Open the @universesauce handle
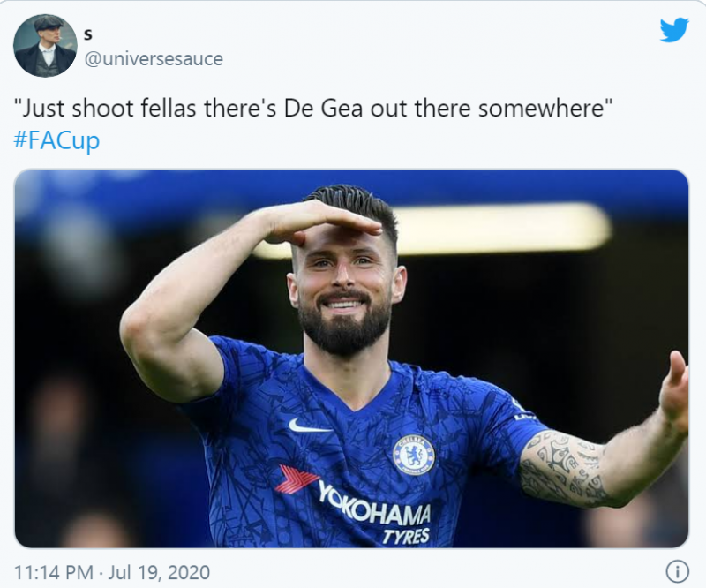706x588 pixels. point(153,59)
